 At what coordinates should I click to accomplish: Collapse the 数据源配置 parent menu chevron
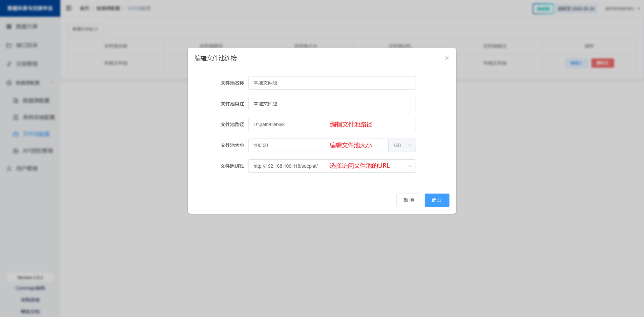52,83
